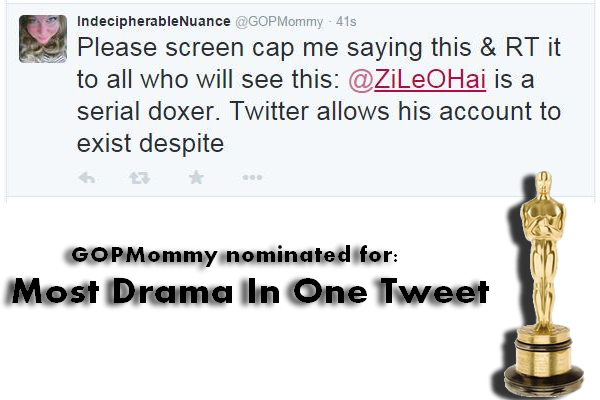The height and width of the screenshot is (400, 600).
Task: Favorite the tweet with the star icon
Action: coord(196,178)
